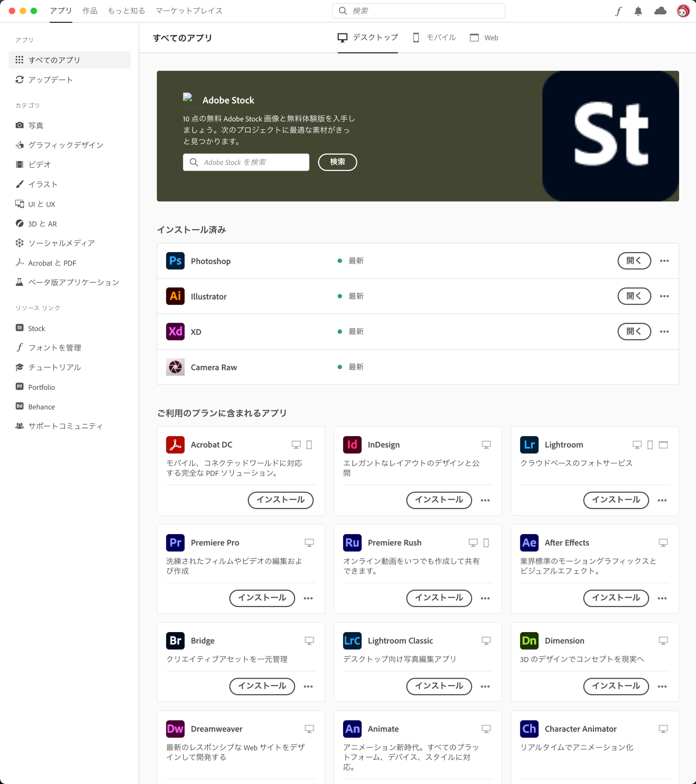Expand more options for Photoshop
Viewport: 696px width, 784px height.
pos(664,261)
